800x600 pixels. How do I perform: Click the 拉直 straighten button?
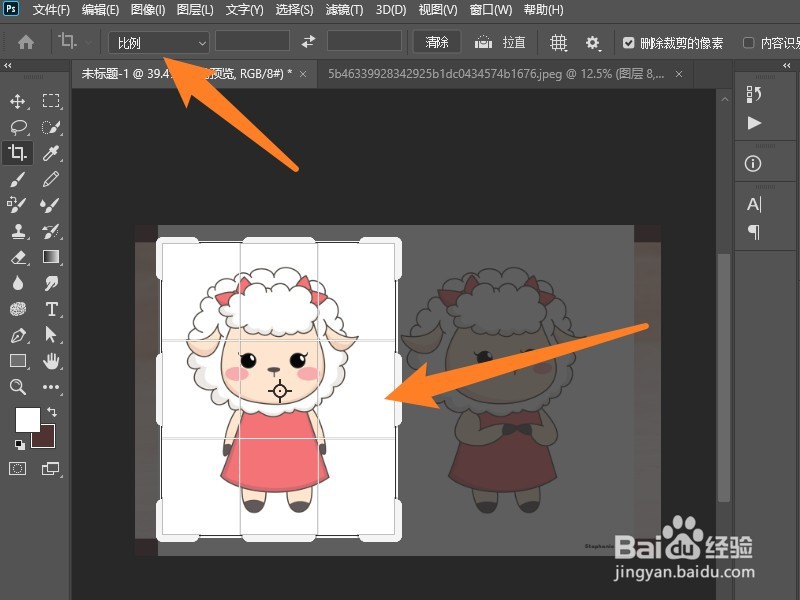[500, 43]
